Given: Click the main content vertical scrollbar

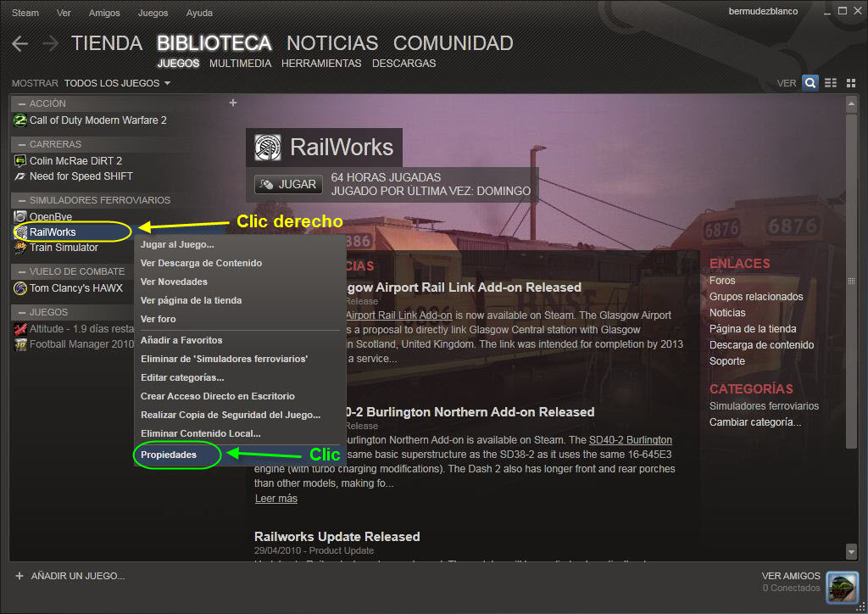Looking at the screenshot, I should (852, 280).
